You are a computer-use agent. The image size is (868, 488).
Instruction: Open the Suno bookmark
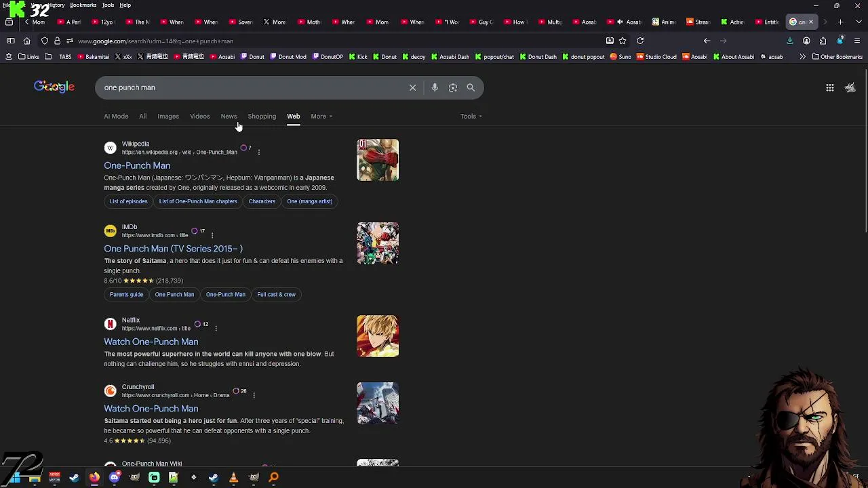click(x=620, y=57)
